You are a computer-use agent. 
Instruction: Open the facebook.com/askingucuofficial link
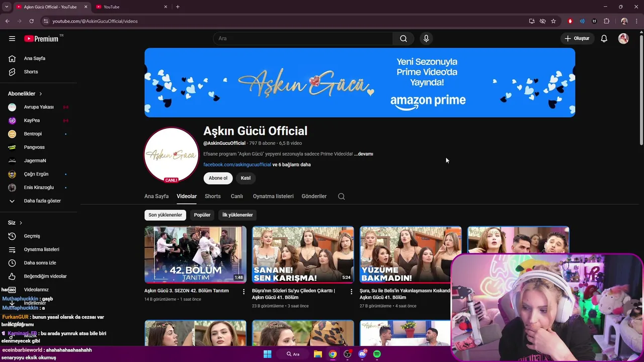tap(237, 165)
